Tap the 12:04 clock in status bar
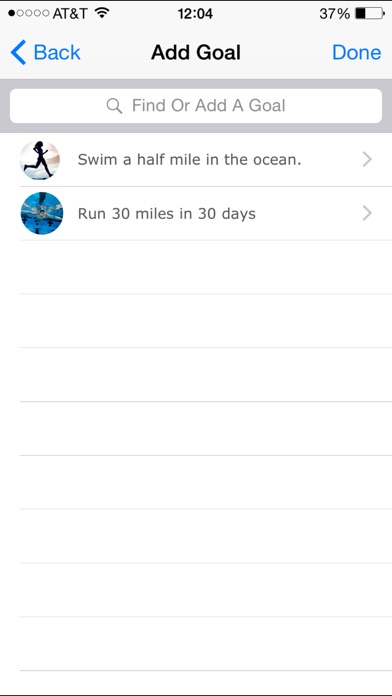 click(195, 14)
